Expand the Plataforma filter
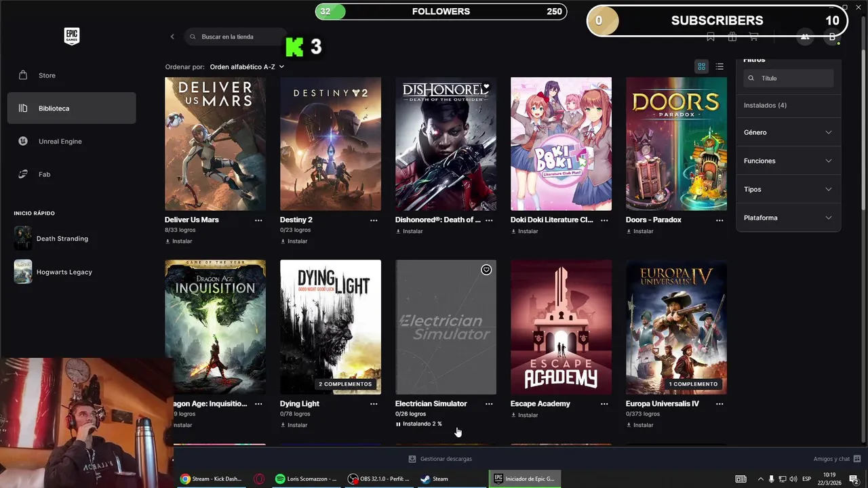 point(788,218)
